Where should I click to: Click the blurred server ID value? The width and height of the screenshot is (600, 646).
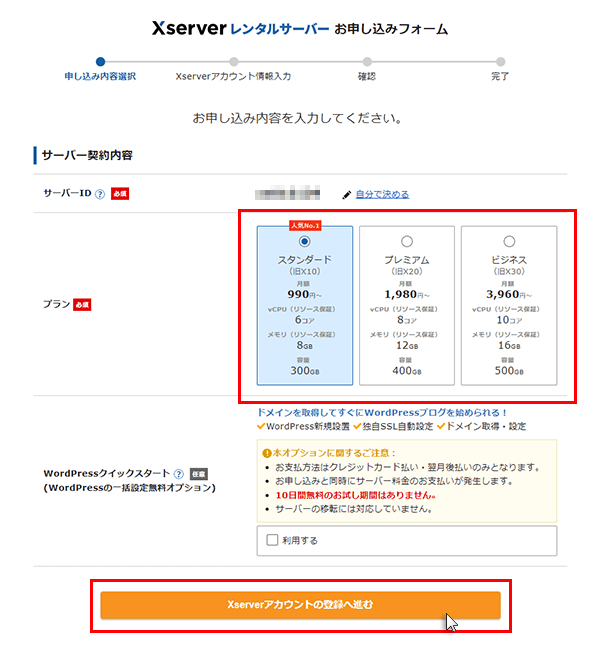point(287,194)
